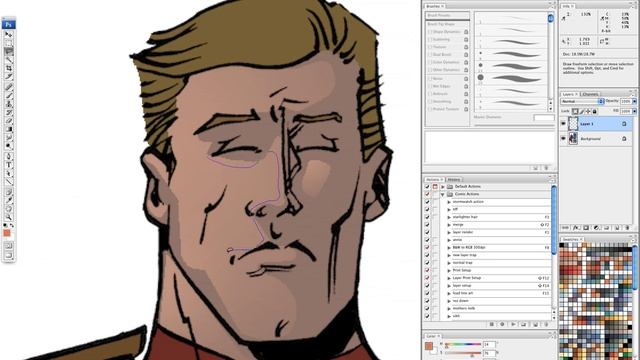The width and height of the screenshot is (640, 360).
Task: Select the Info panel tab
Action: pos(567,6)
